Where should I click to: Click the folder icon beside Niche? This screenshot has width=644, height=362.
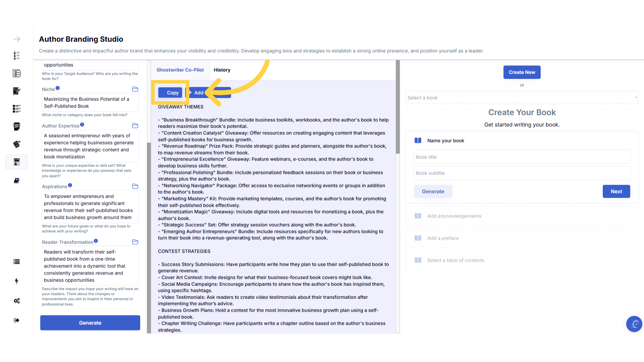tap(135, 89)
